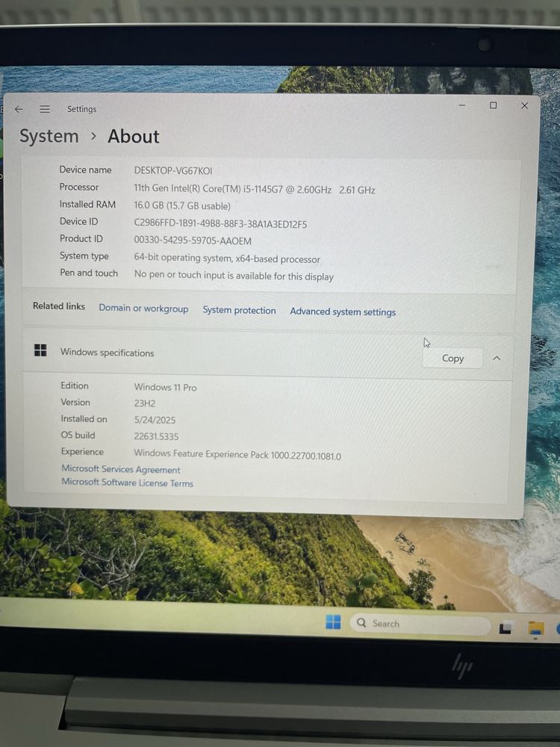
Task: Open the Settings hamburger navigation menu
Action: 45,109
